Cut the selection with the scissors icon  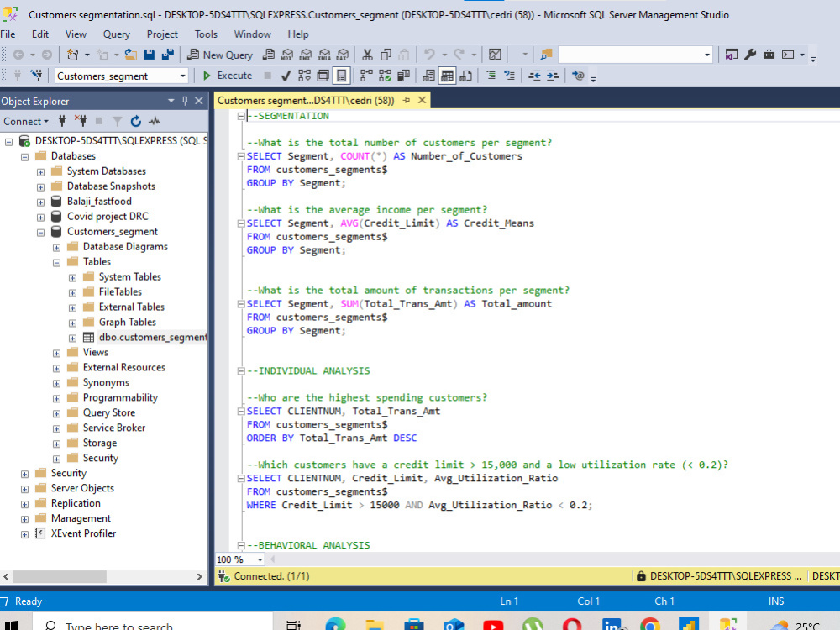click(x=367, y=55)
